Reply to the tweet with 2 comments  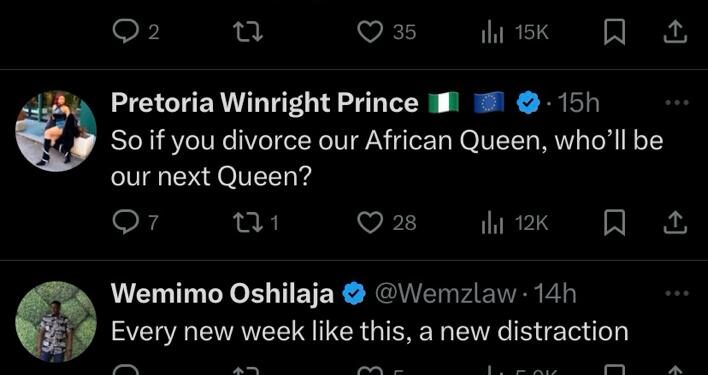[x=135, y=32]
